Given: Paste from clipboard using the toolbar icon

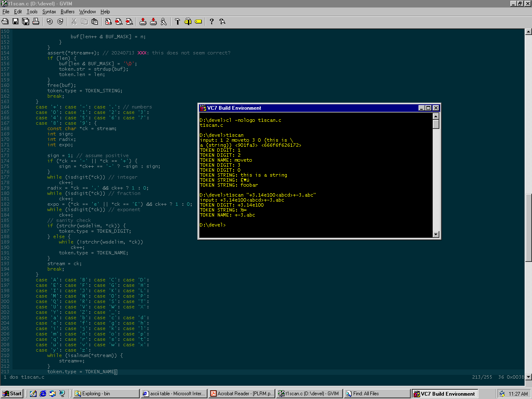Looking at the screenshot, I should pos(95,21).
